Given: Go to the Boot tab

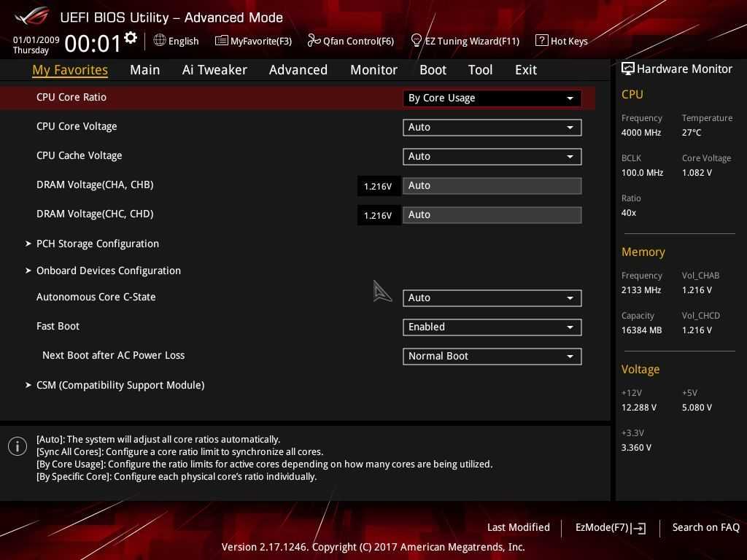Looking at the screenshot, I should click(433, 70).
